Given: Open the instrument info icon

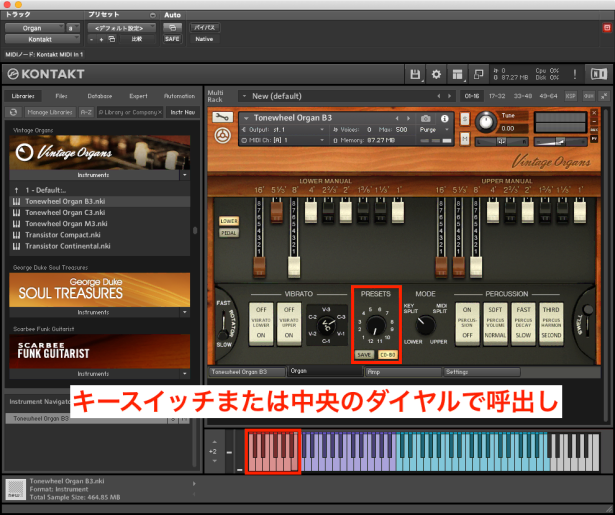Looking at the screenshot, I should coord(444,118).
